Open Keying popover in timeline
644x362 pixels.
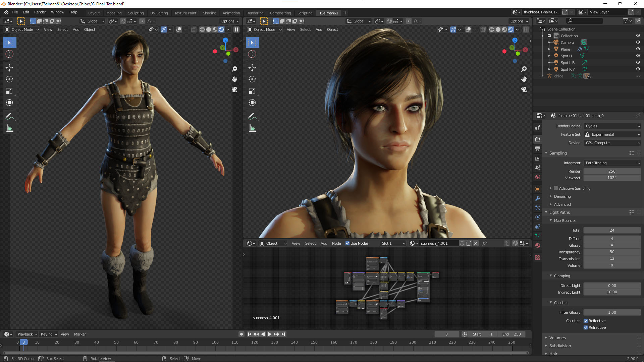[x=49, y=334]
